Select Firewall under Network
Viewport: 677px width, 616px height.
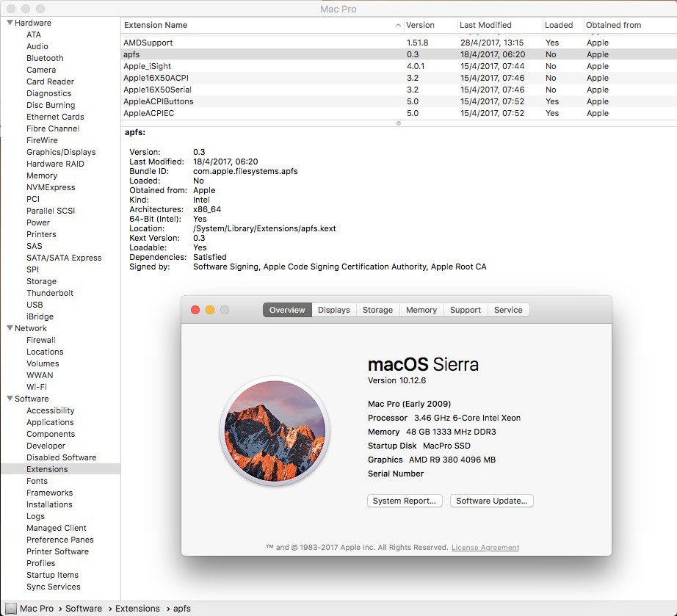coord(41,340)
